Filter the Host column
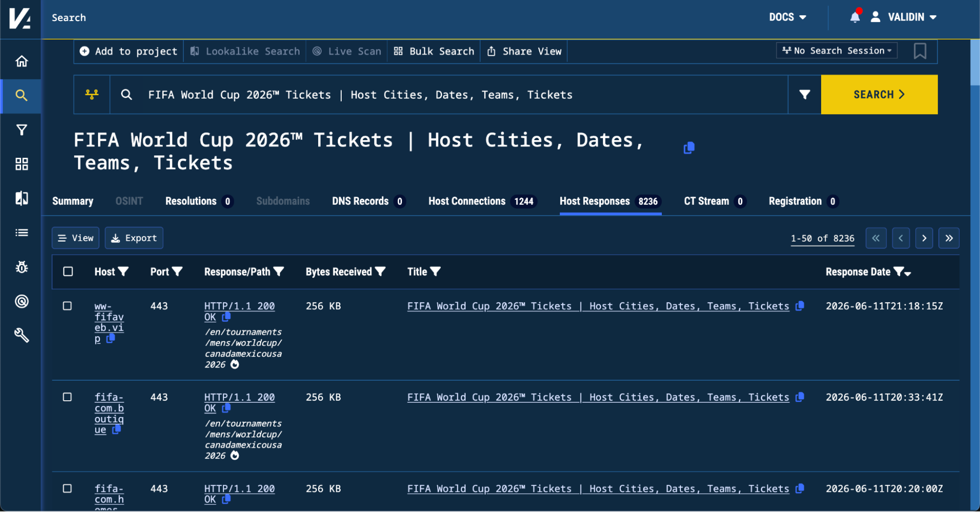 click(x=124, y=271)
